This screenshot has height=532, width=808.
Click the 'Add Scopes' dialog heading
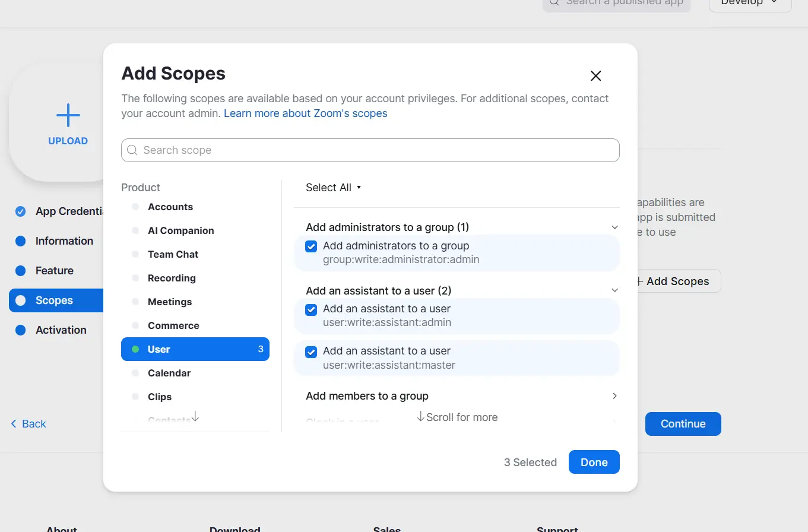pos(173,74)
